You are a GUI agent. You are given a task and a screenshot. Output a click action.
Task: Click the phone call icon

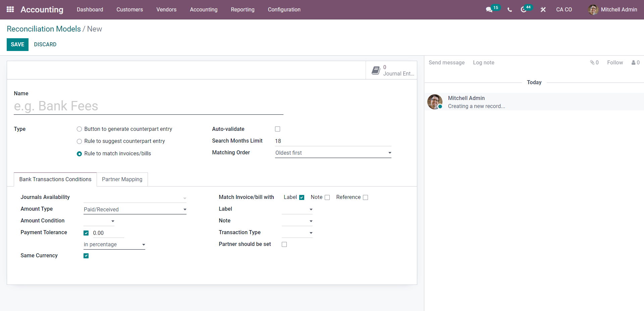tap(509, 10)
